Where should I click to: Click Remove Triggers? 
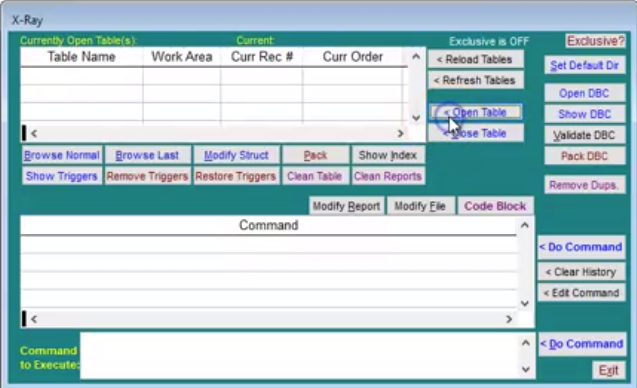147,176
